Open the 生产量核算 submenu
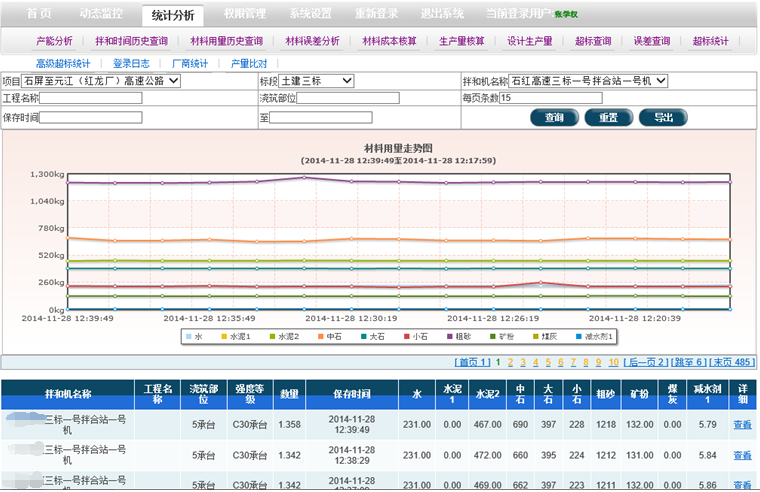 pyautogui.click(x=462, y=41)
